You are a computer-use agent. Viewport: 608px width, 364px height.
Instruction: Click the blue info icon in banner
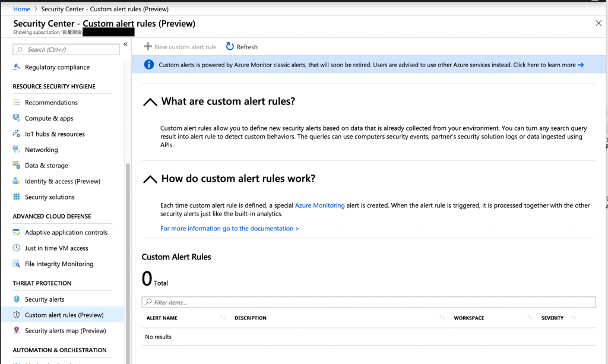(149, 65)
